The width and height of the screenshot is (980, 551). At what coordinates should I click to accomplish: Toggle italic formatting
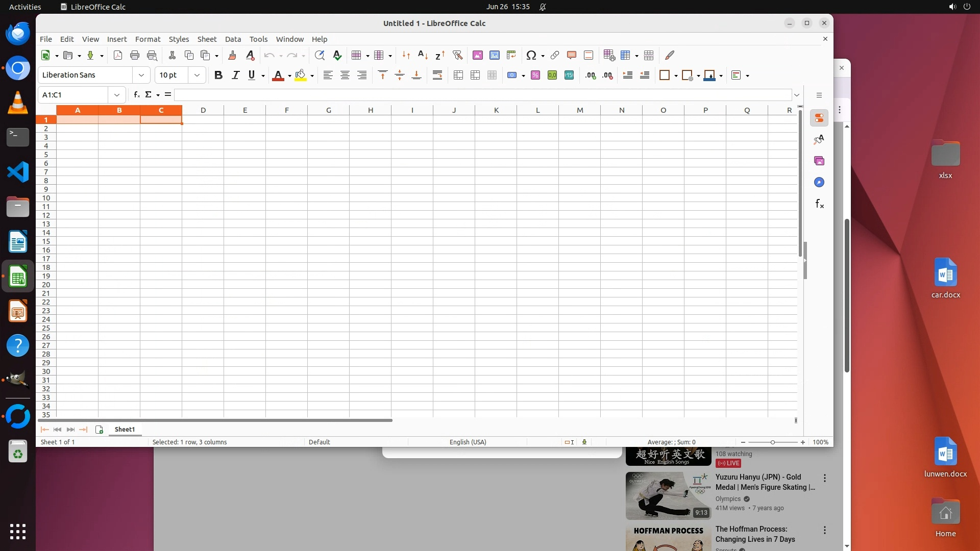[235, 75]
